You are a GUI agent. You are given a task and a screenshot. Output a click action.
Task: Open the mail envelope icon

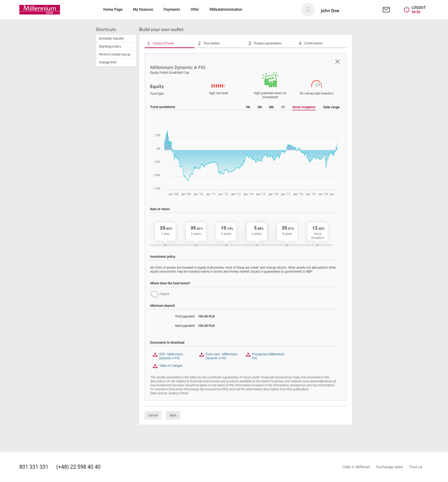[x=386, y=10]
